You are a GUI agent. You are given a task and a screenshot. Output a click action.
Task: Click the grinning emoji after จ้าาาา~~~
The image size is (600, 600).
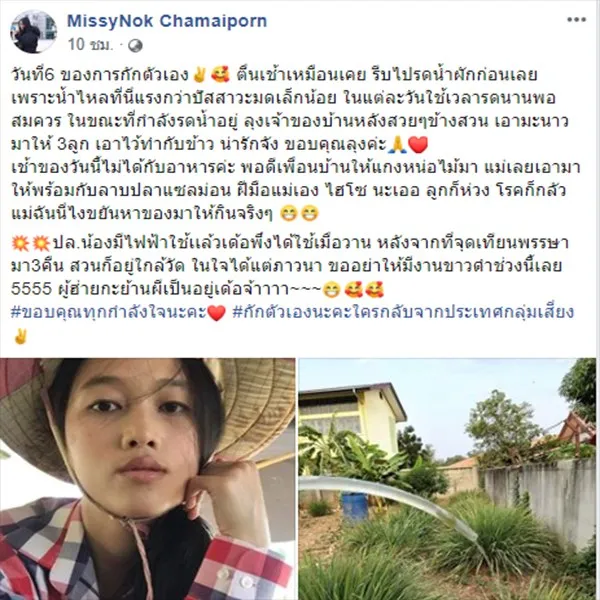[x=331, y=290]
